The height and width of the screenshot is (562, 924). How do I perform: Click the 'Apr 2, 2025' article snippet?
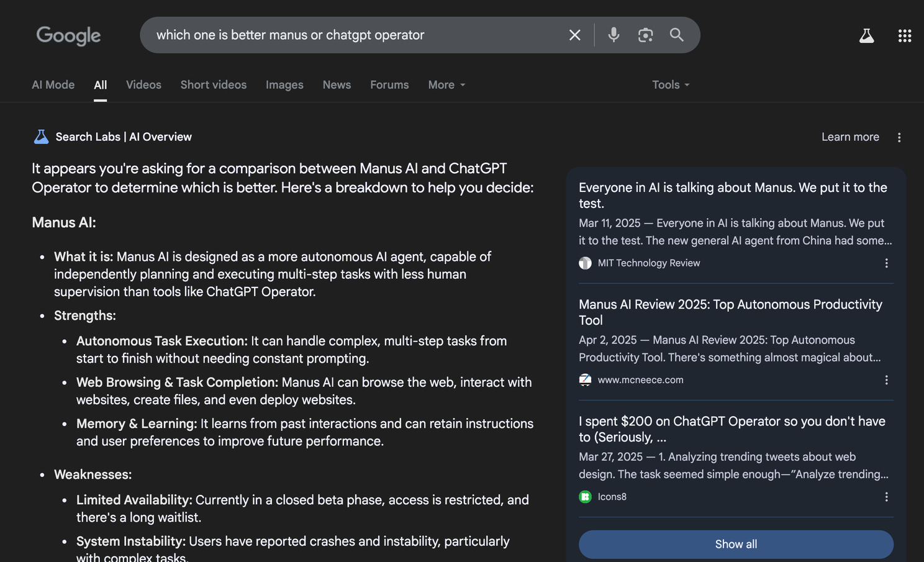tap(730, 348)
